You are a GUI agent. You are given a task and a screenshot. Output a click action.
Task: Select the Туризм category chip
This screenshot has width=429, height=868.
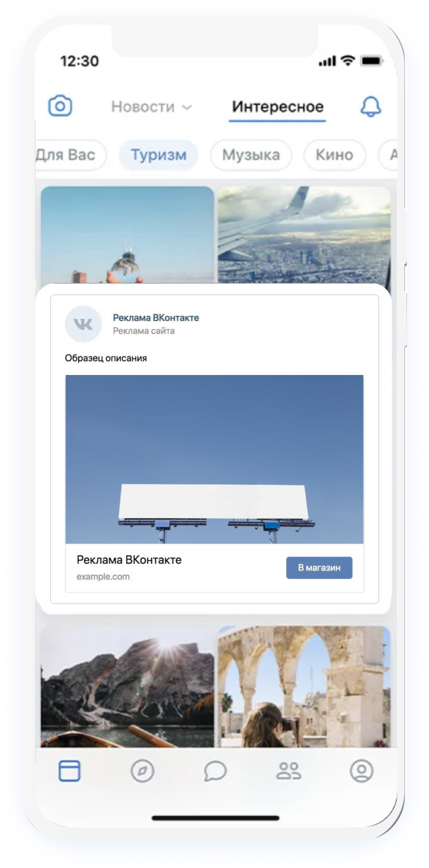tap(159, 155)
